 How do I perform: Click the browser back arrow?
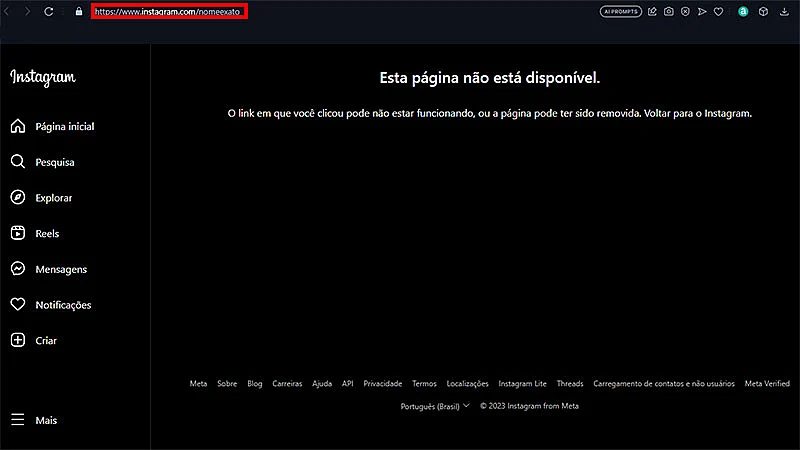[7, 11]
